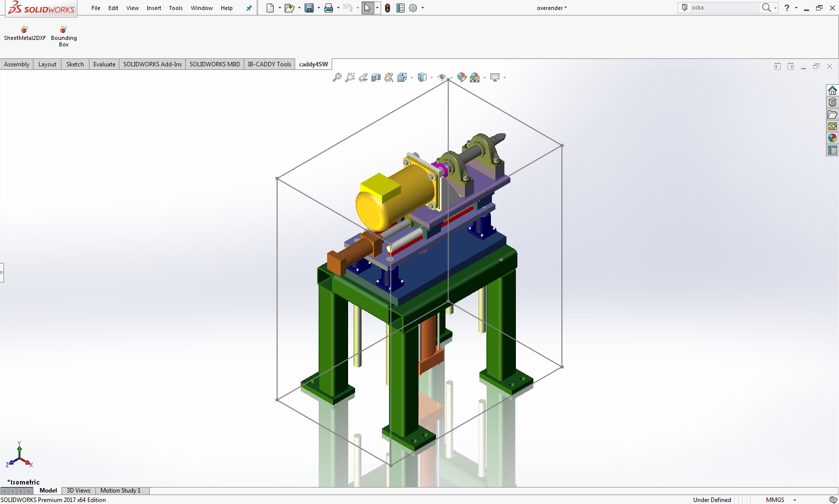Screen dimensions: 839x504
Task: Click the Bounding Box command icon
Action: 63,30
